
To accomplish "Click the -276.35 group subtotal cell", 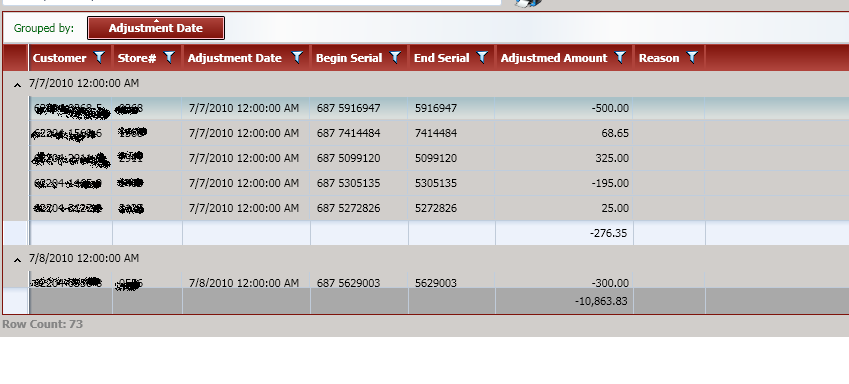I will pyautogui.click(x=564, y=233).
